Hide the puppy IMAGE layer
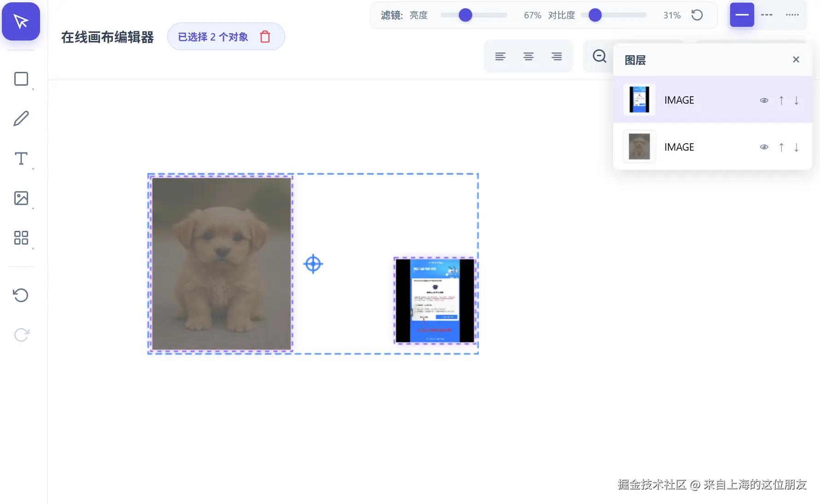 (x=764, y=147)
